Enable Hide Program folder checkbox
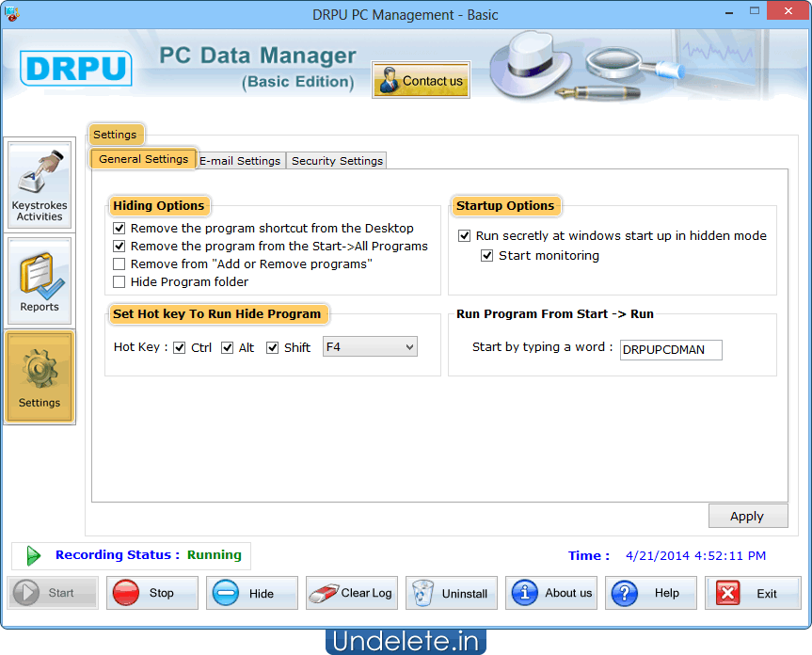This screenshot has width=812, height=655. coord(119,281)
